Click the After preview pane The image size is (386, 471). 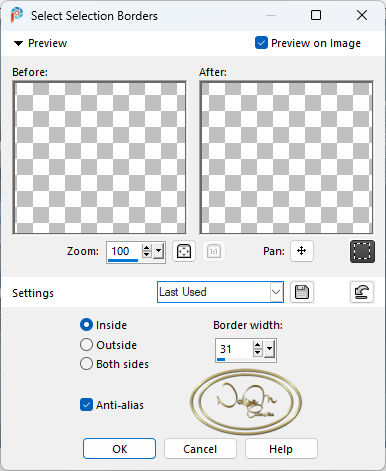286,157
